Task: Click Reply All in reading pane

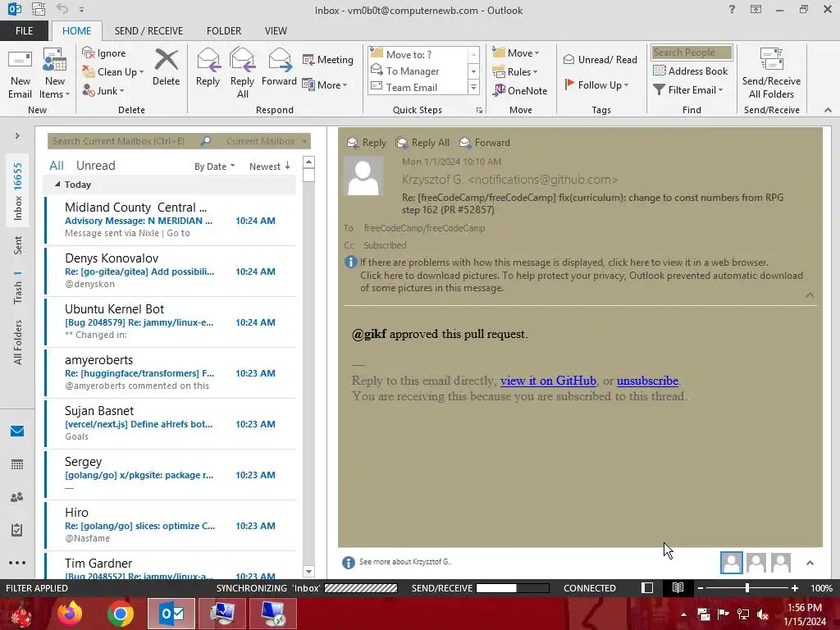Action: point(422,143)
